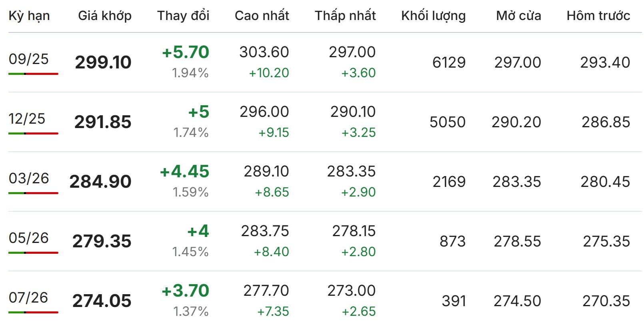The height and width of the screenshot is (321, 644).
Task: Click the price range bar under 03/26
Action: coord(33,193)
